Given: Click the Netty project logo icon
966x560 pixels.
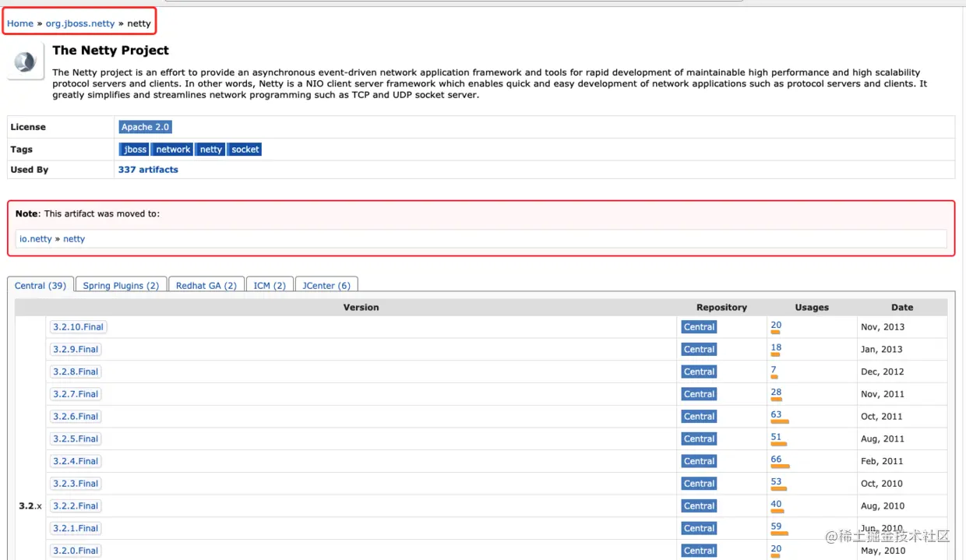Looking at the screenshot, I should [26, 62].
